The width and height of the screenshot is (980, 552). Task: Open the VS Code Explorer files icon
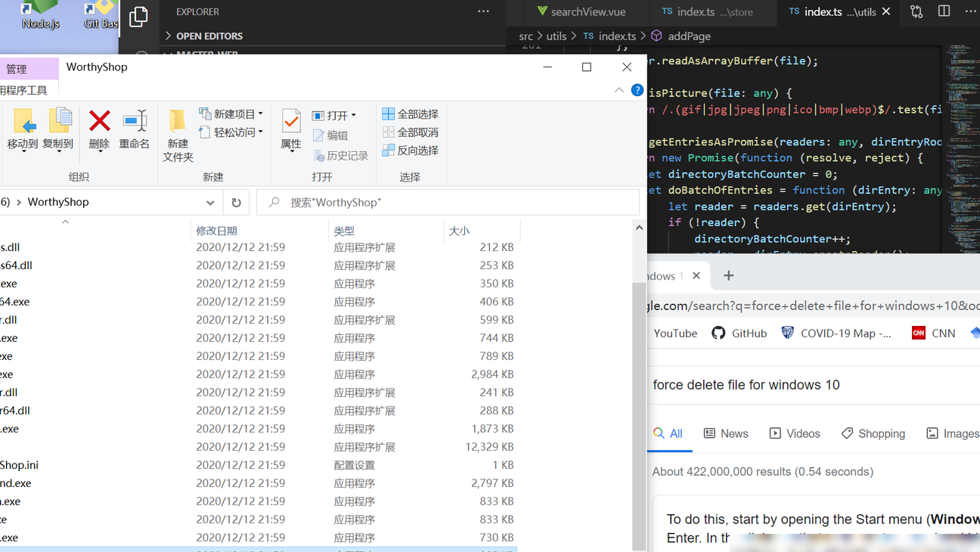(138, 17)
